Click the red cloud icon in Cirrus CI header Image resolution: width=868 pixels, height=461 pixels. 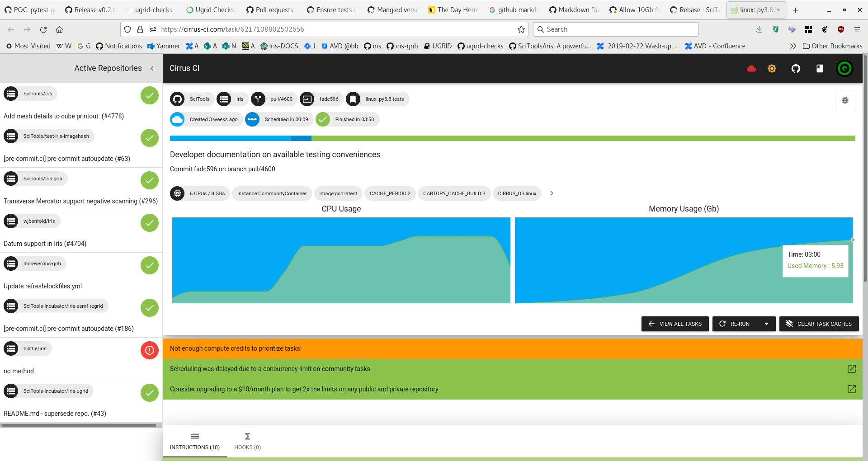pyautogui.click(x=751, y=69)
